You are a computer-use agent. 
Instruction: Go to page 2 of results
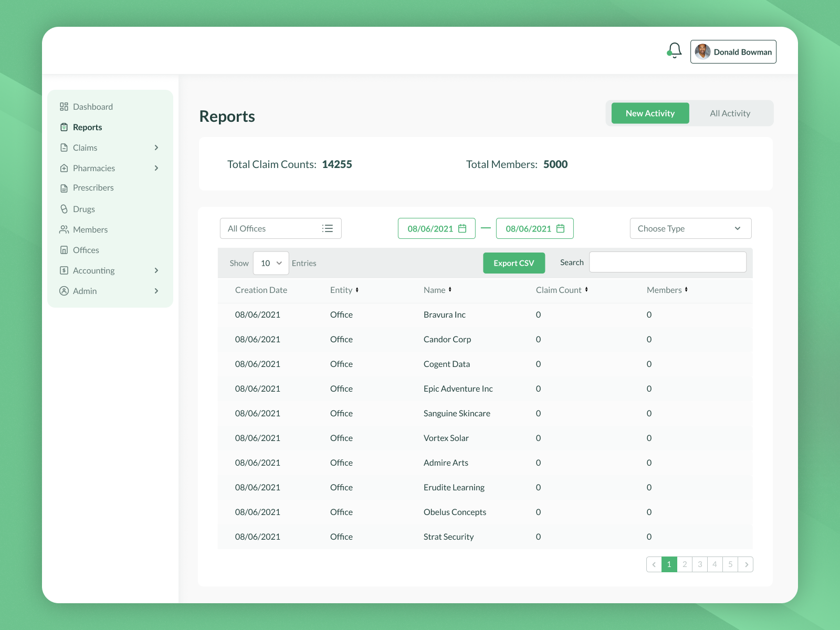(685, 564)
